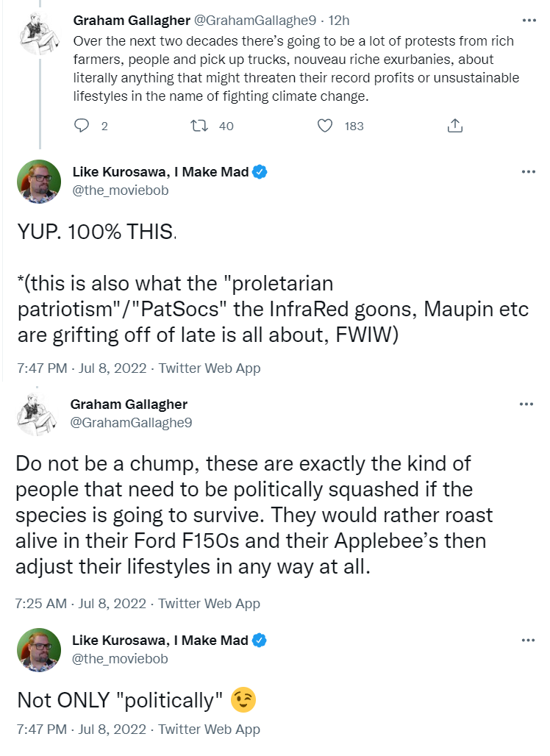Like the top tweet with 183 likes
550x756 pixels.
coord(325,126)
